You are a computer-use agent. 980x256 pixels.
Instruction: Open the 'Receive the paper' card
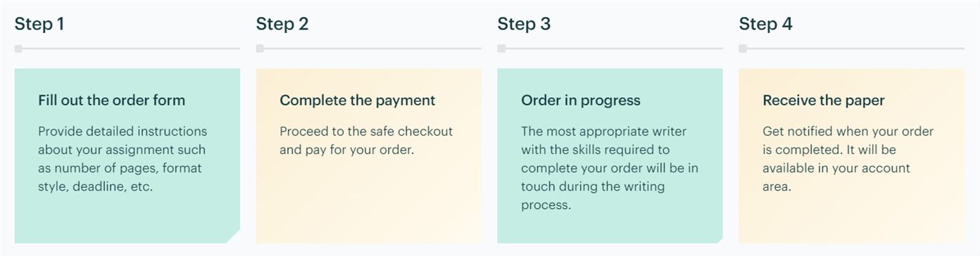[852, 155]
